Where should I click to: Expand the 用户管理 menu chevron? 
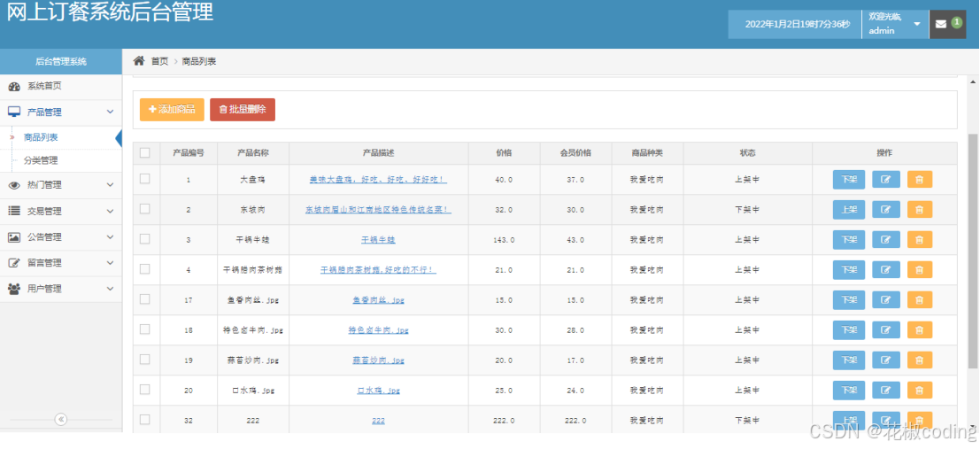[110, 289]
